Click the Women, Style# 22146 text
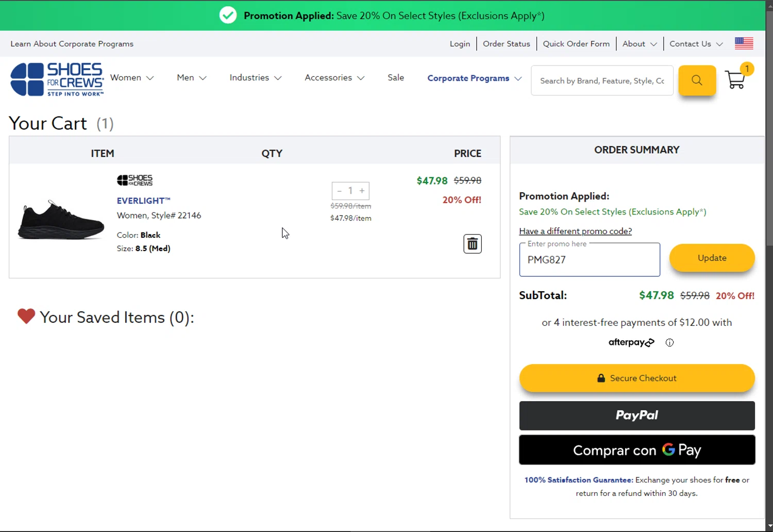 (159, 215)
